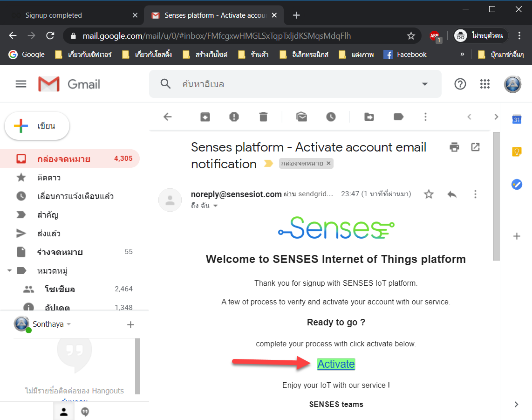Switch to Hangouts conversations tab
The image size is (532, 420).
[85, 412]
